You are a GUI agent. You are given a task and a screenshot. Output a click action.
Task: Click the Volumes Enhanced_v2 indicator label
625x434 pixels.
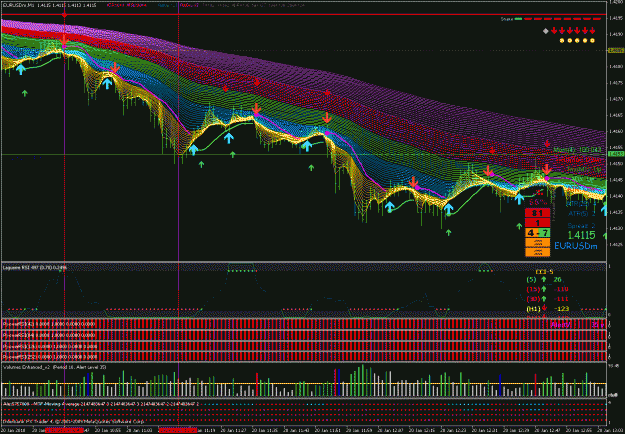click(54, 367)
